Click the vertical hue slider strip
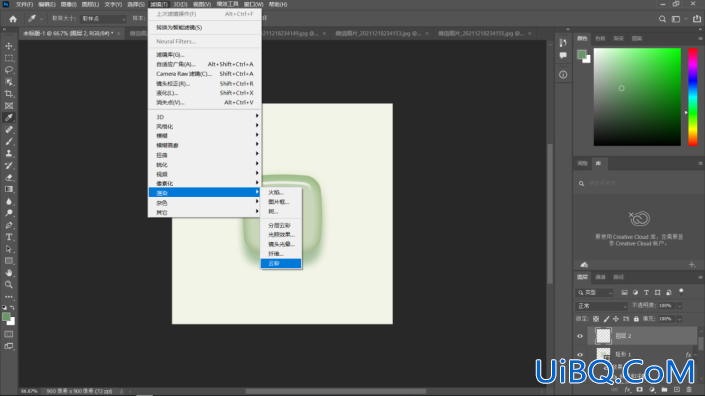 point(693,97)
